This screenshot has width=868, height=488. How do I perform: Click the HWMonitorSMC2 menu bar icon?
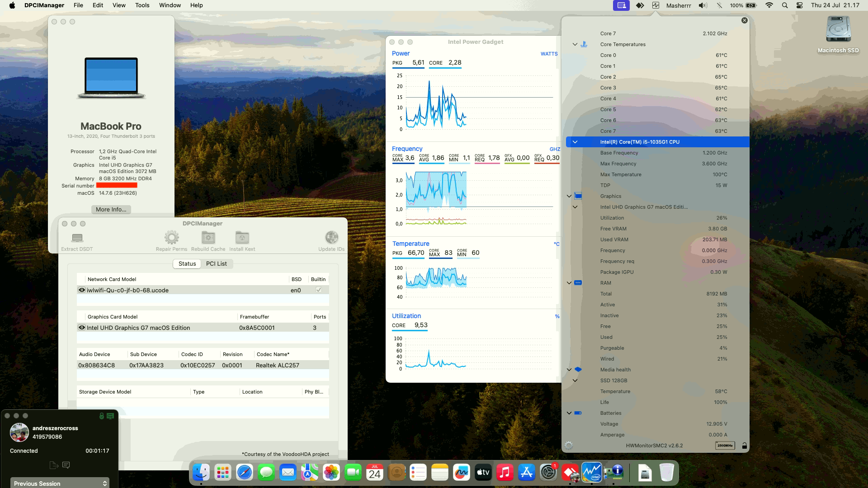(x=656, y=5)
